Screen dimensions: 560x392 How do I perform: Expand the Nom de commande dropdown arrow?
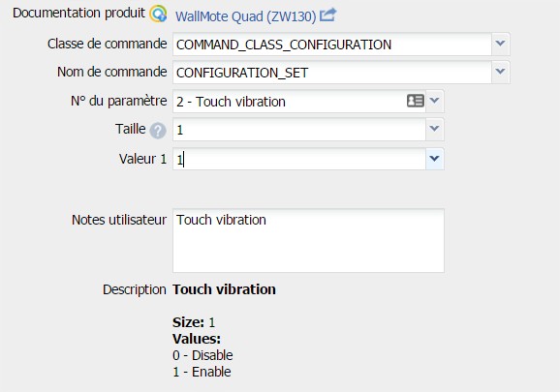pyautogui.click(x=500, y=72)
